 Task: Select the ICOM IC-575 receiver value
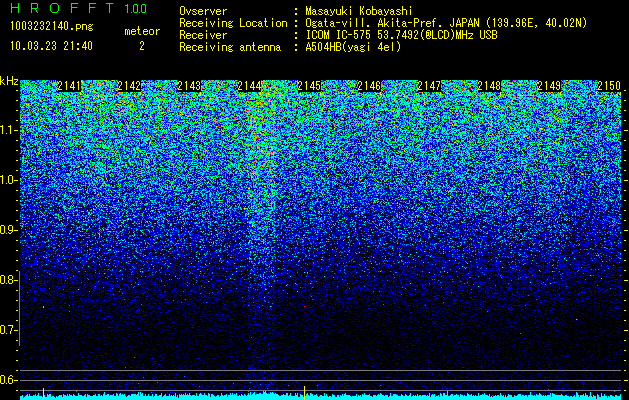coord(401,35)
